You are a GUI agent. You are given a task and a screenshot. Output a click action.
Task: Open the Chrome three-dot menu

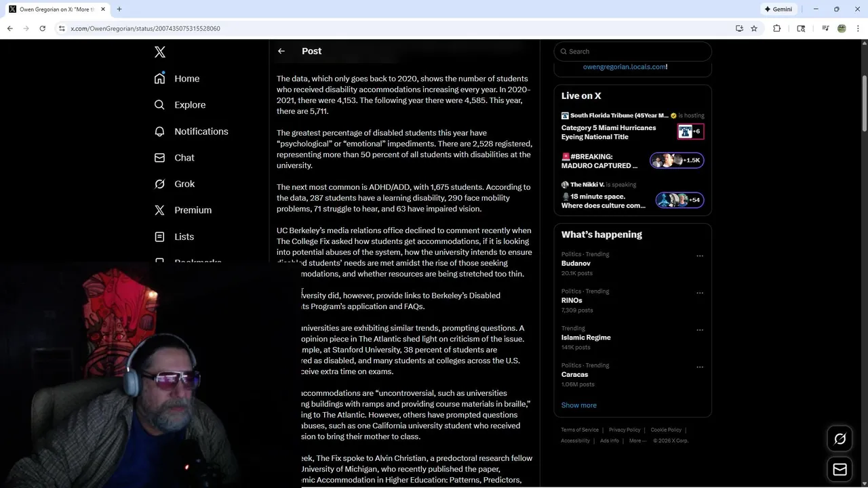(859, 28)
